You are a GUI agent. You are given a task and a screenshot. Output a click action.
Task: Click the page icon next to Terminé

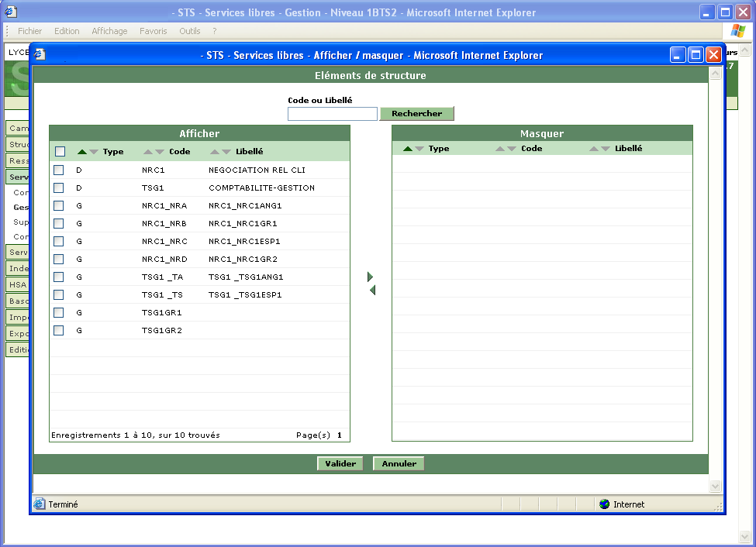39,504
